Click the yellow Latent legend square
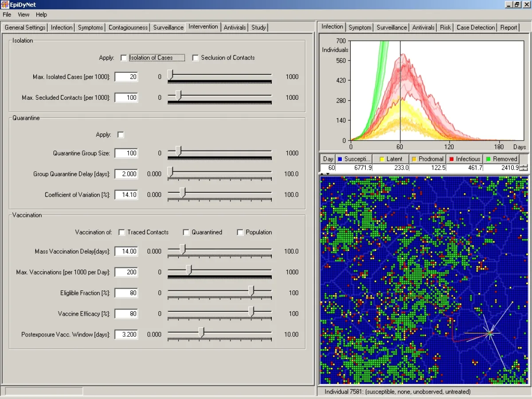 click(x=382, y=159)
